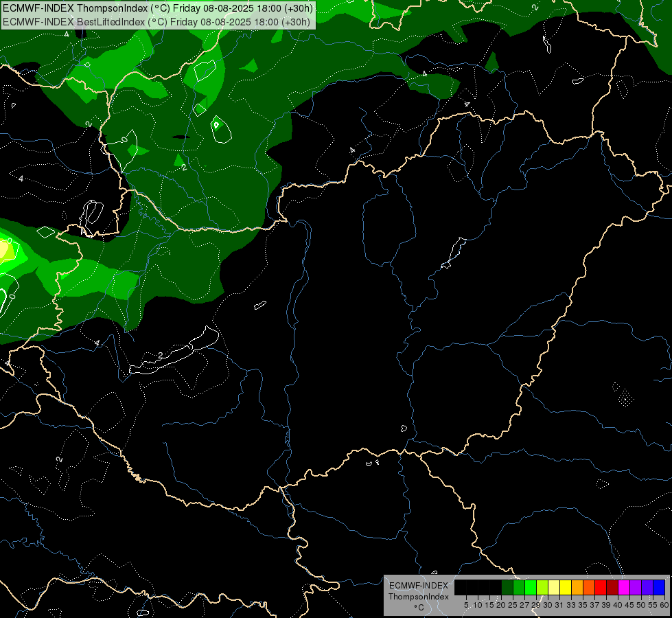
Task: Select the pure yellow 31-33 legend swatch
Action: [x=566, y=587]
